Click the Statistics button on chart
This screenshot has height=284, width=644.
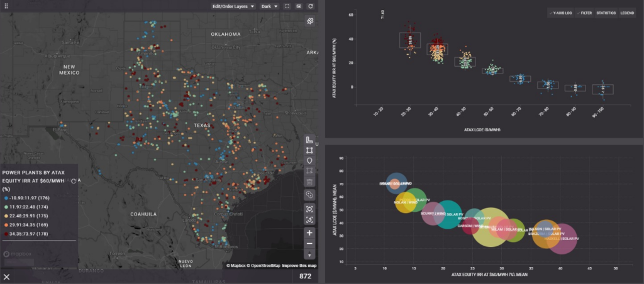606,13
